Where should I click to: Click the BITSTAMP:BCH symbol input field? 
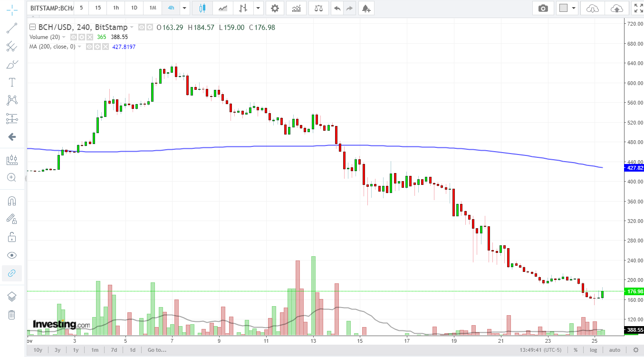(51, 8)
